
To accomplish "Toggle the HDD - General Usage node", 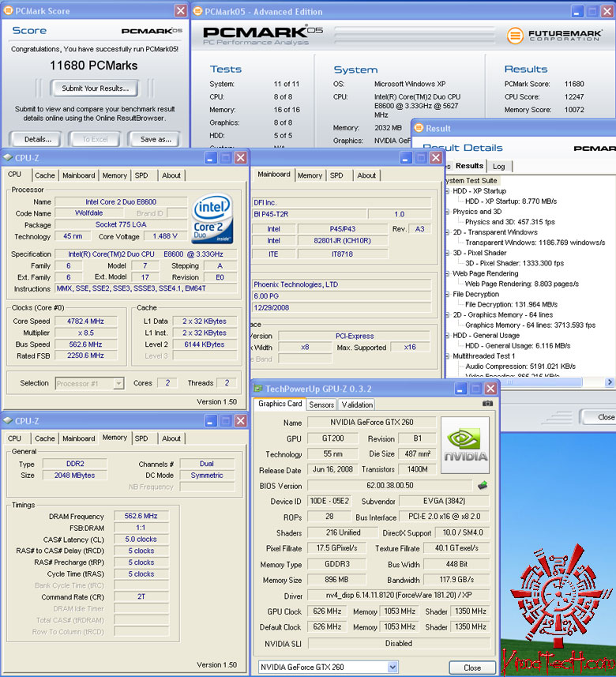I will point(448,336).
